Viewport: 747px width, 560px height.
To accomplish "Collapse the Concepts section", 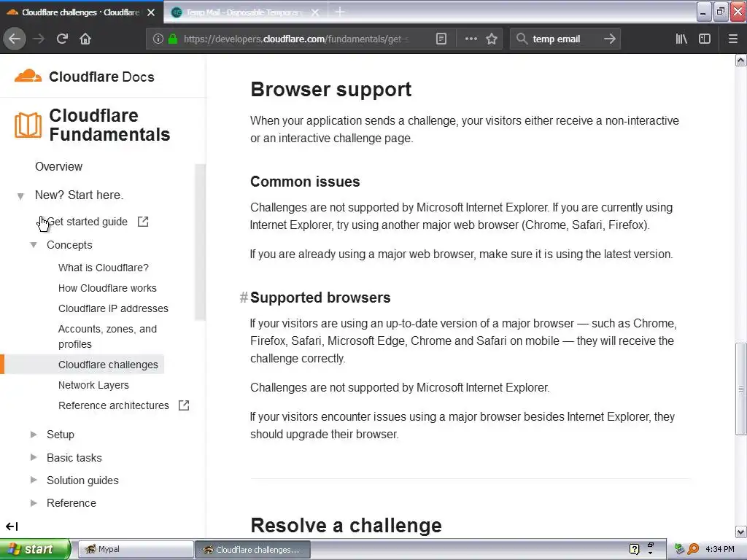I will [34, 245].
